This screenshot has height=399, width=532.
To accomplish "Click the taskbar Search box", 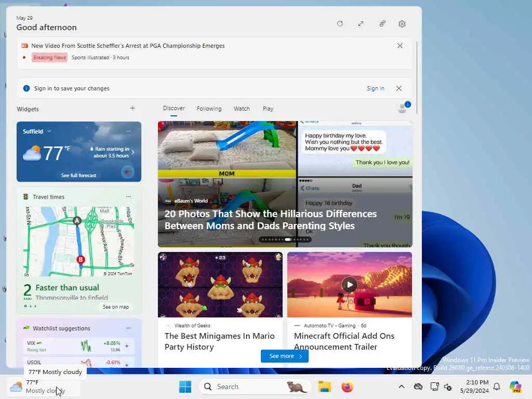I will [x=255, y=387].
